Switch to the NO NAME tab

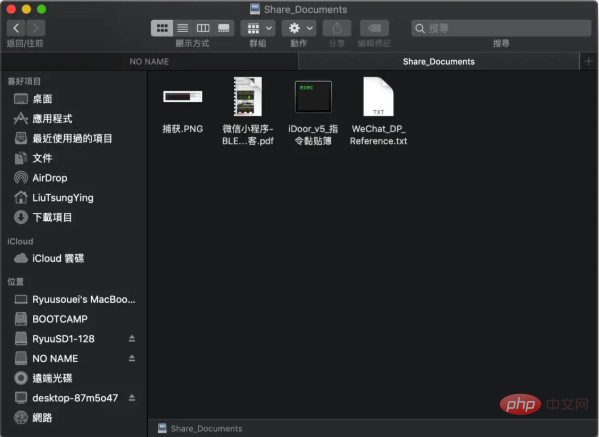tap(149, 62)
